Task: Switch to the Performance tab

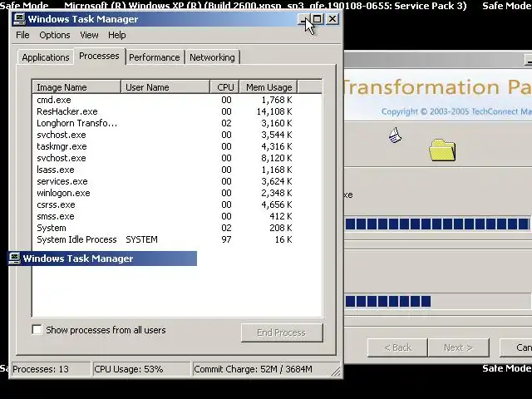Action: click(155, 57)
